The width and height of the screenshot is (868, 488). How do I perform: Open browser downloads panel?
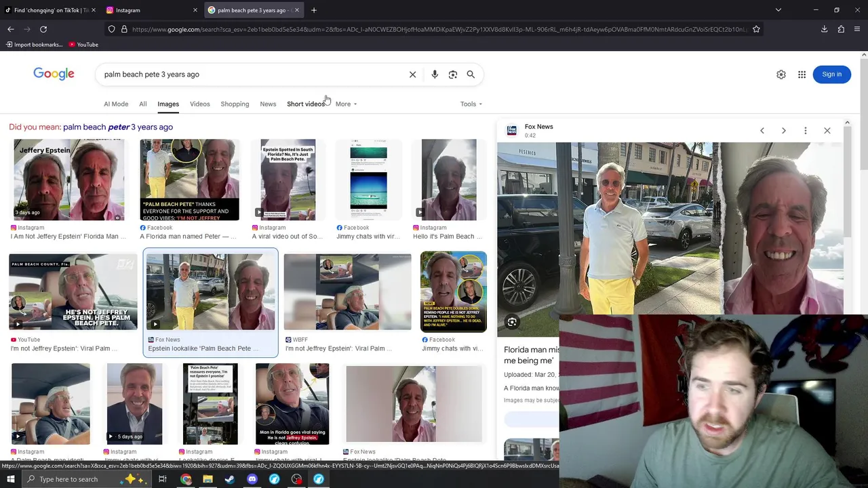[824, 29]
